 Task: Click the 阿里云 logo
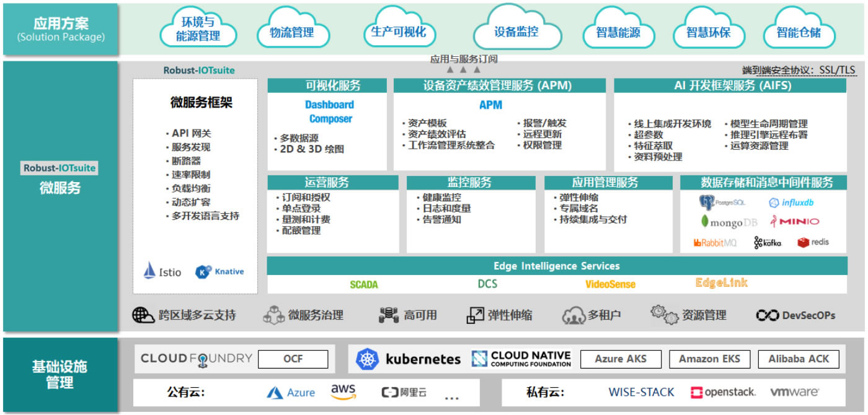tap(404, 393)
